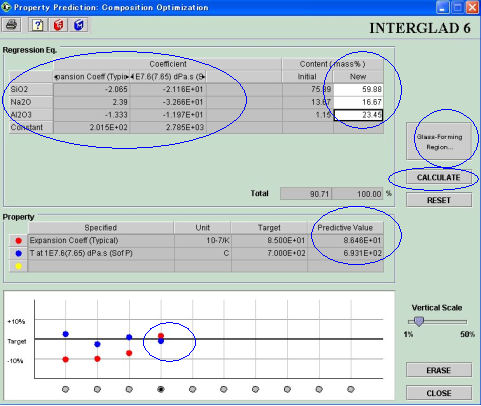Click the SiO2 coefficient cell -2.065

92,89
